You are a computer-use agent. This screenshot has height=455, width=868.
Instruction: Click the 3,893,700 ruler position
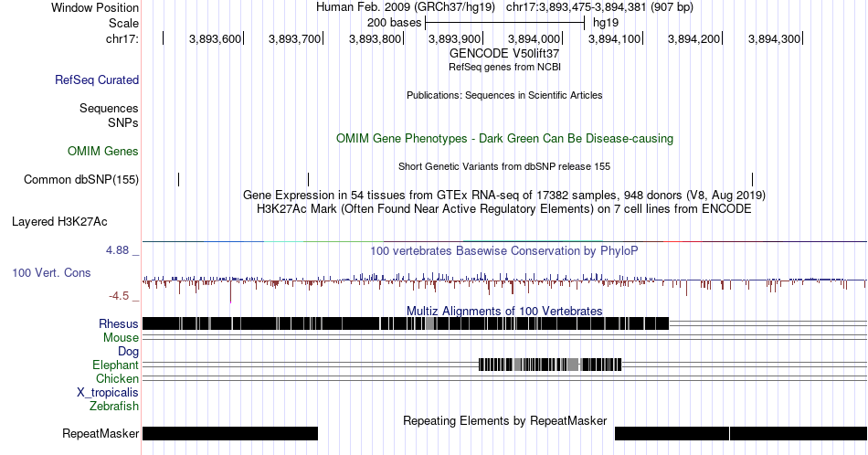point(295,38)
